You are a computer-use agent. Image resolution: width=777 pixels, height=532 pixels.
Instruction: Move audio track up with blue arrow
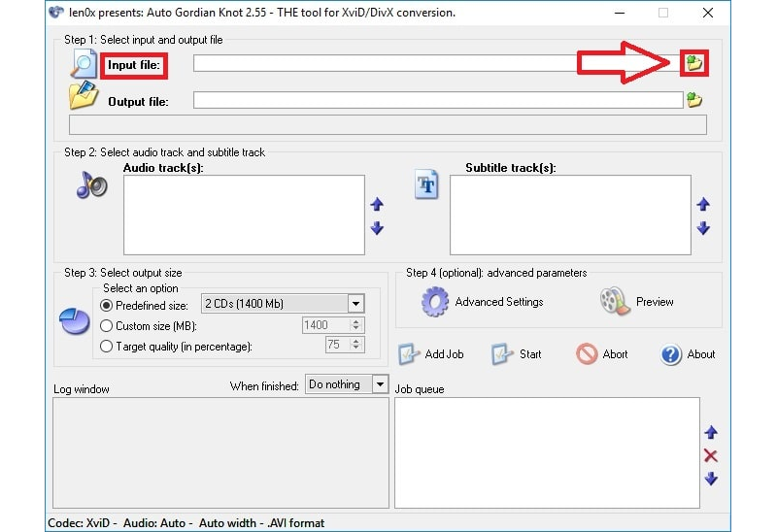click(377, 204)
